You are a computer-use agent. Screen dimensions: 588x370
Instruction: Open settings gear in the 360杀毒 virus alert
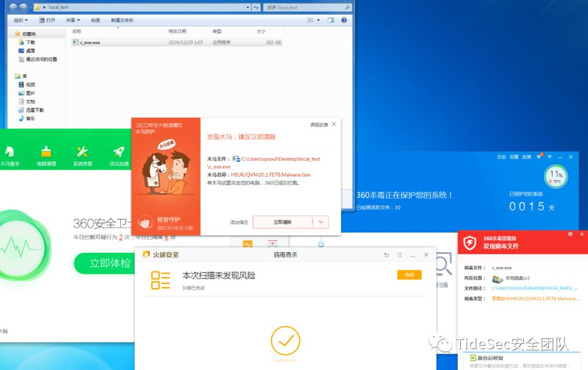(570, 234)
